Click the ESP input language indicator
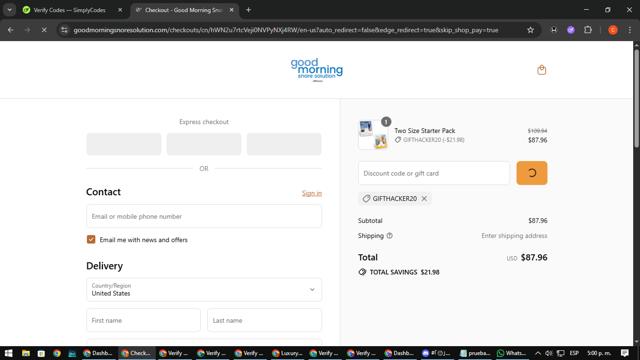The width and height of the screenshot is (640, 360). 574,353
